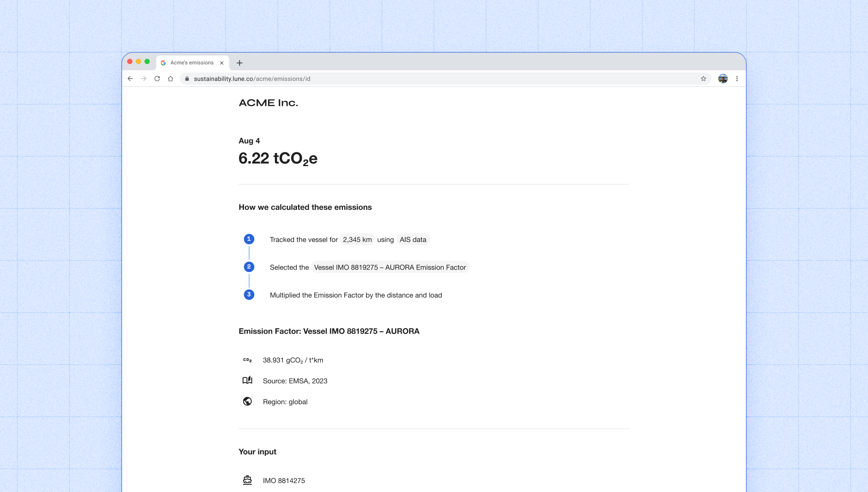
Task: Click step 2 circle marker
Action: point(249,267)
